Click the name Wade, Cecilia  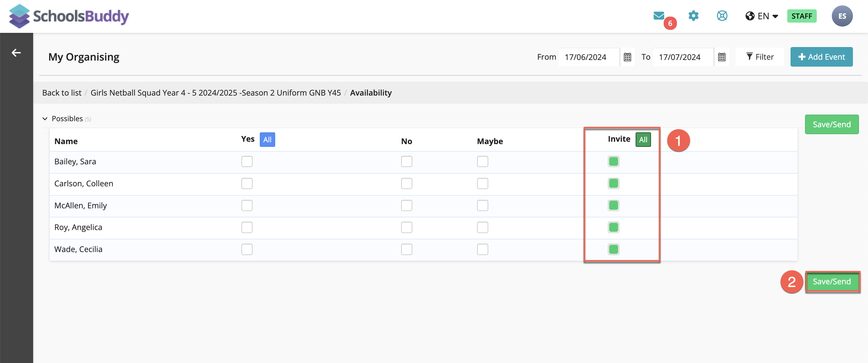coord(78,249)
